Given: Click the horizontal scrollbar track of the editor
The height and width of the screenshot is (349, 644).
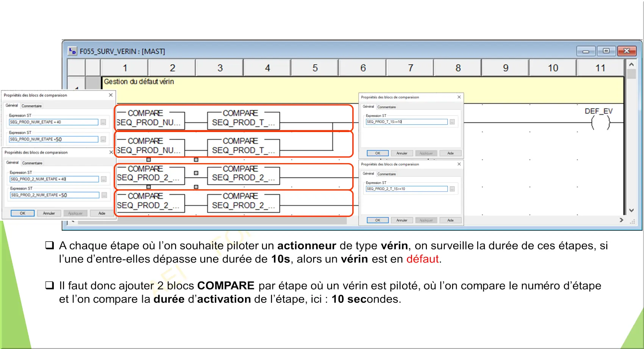Looking at the screenshot, I should click(x=212, y=220).
